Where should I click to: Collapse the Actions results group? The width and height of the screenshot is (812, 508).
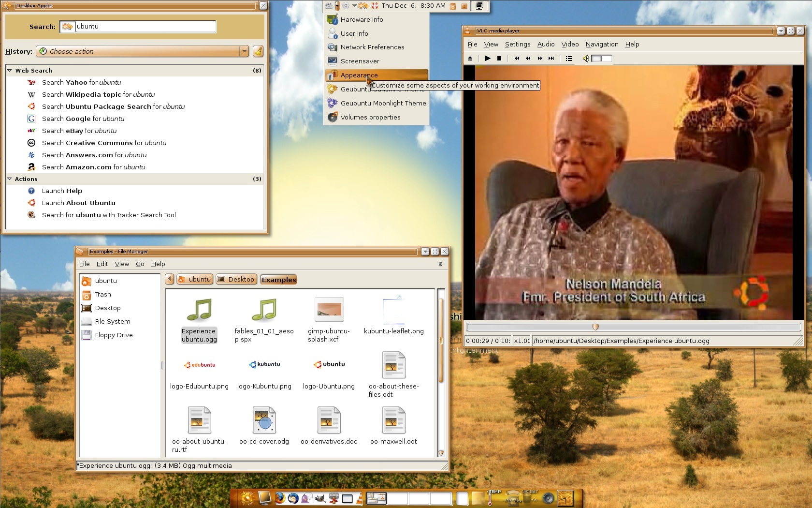tap(9, 179)
